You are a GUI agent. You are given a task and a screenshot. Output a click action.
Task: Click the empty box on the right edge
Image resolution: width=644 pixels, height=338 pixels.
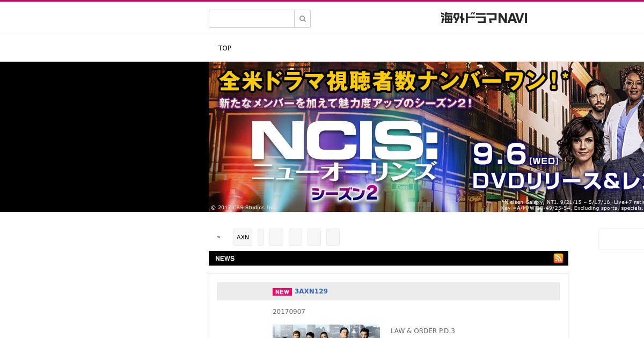(x=621, y=239)
